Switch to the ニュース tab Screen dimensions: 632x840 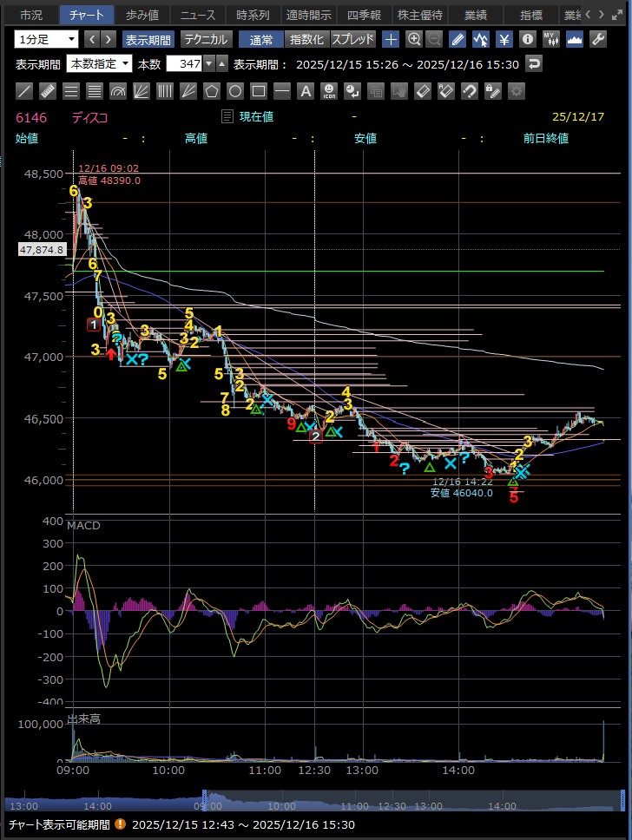pos(197,15)
